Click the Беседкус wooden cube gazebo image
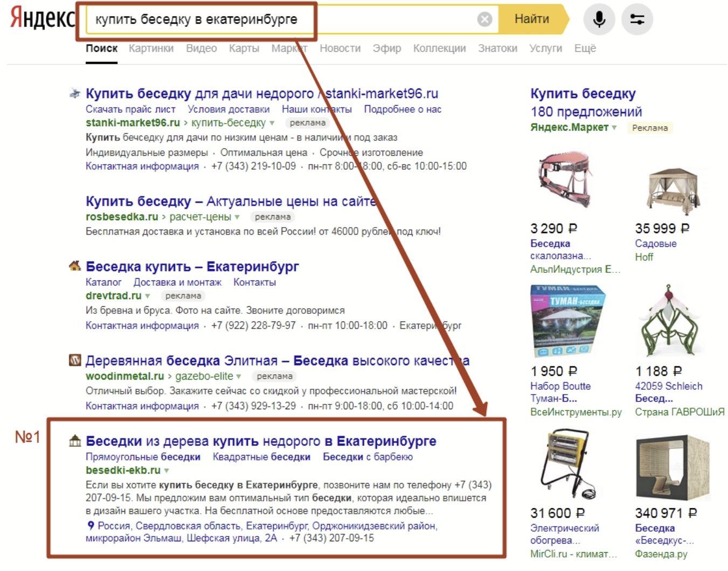Screen dimensions: 728x571 (672, 467)
